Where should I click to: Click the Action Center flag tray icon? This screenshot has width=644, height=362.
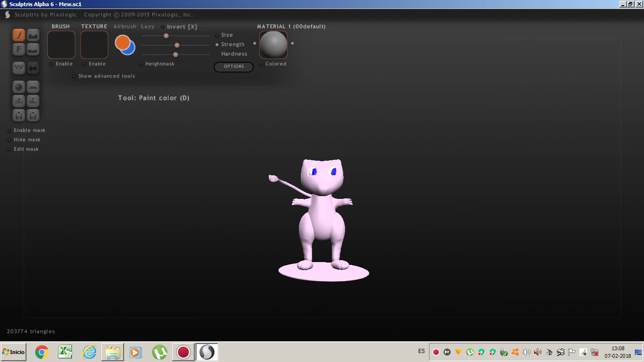[x=571, y=352]
